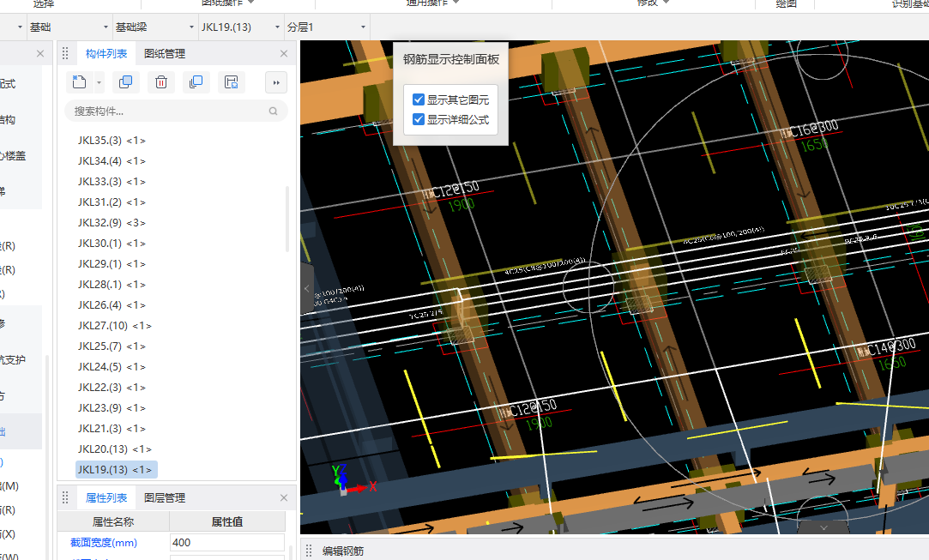
Task: Click the 绘图 ribbon group label
Action: pos(786,3)
